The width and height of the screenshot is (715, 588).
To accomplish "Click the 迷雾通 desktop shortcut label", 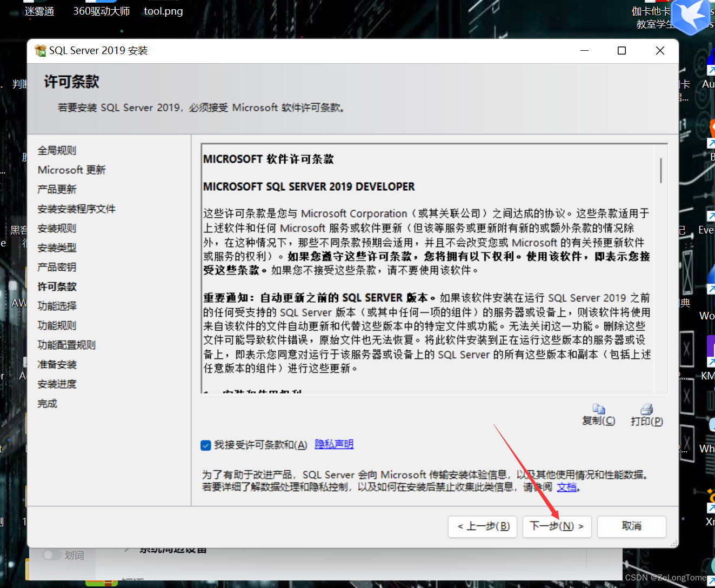I will point(39,11).
